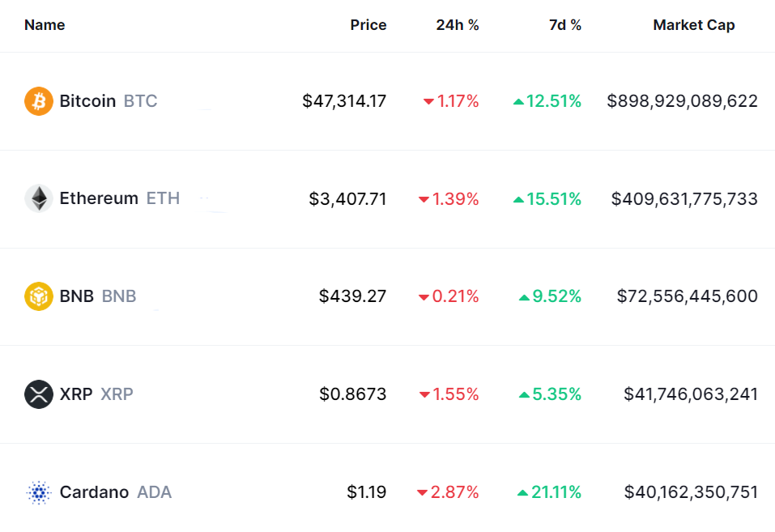This screenshot has width=775, height=532.
Task: Sort by the Price column header
Action: coord(368,25)
